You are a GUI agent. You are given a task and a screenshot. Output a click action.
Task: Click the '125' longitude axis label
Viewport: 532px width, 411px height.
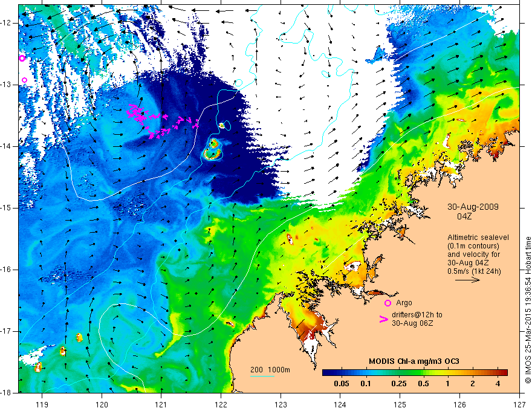(x=400, y=404)
